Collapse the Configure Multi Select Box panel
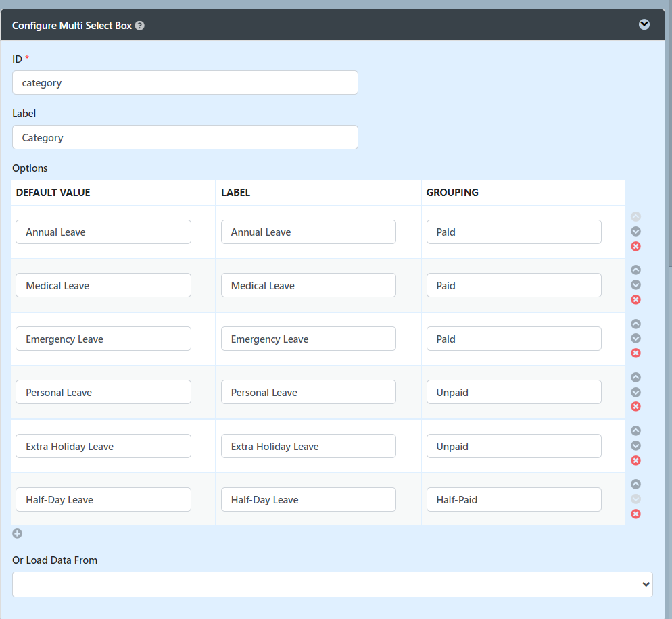Viewport: 672px width, 619px height. coord(644,24)
